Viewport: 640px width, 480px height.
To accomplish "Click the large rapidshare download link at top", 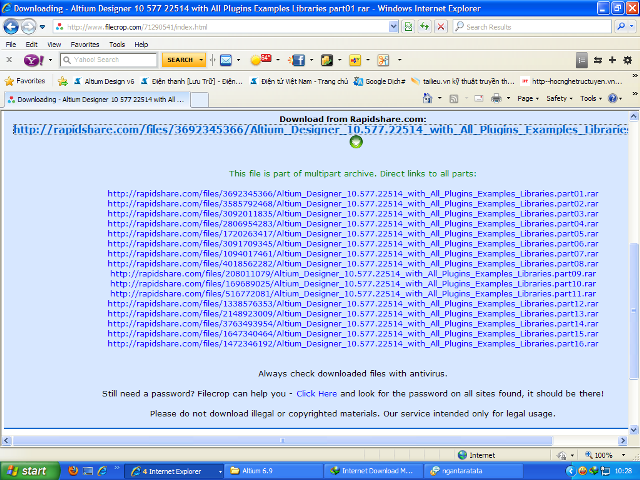I will [320, 130].
